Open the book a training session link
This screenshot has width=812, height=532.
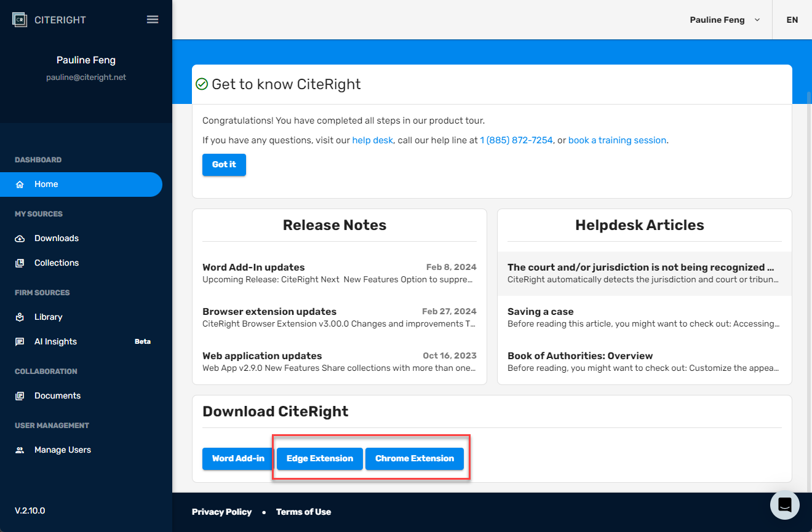point(617,140)
